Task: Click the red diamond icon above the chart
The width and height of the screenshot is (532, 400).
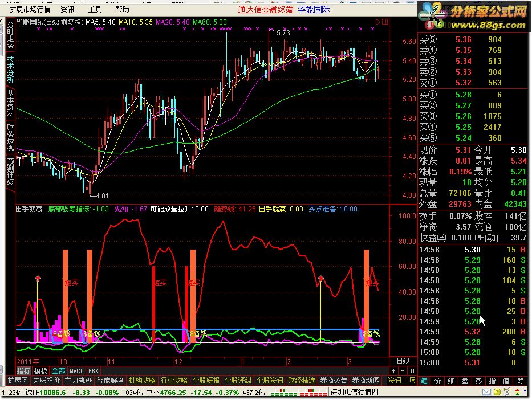Action: click(377, 22)
